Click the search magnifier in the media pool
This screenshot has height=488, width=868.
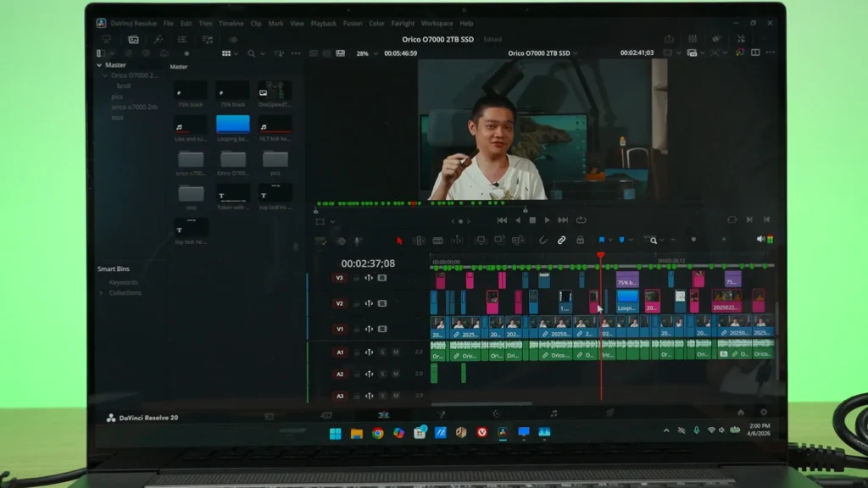point(251,53)
